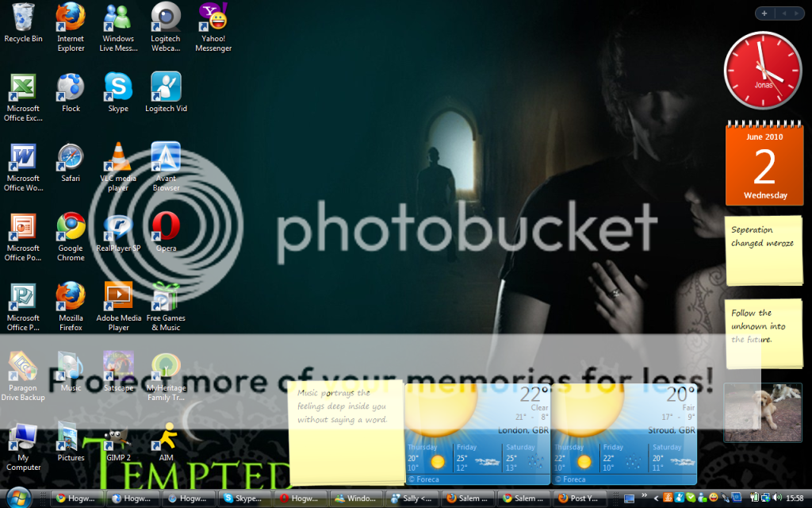Click the battery power tray icon

pos(754,498)
